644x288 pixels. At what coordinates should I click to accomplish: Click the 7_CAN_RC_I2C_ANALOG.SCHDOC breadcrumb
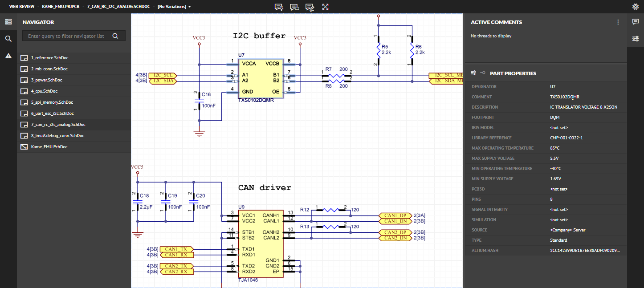[x=119, y=7]
